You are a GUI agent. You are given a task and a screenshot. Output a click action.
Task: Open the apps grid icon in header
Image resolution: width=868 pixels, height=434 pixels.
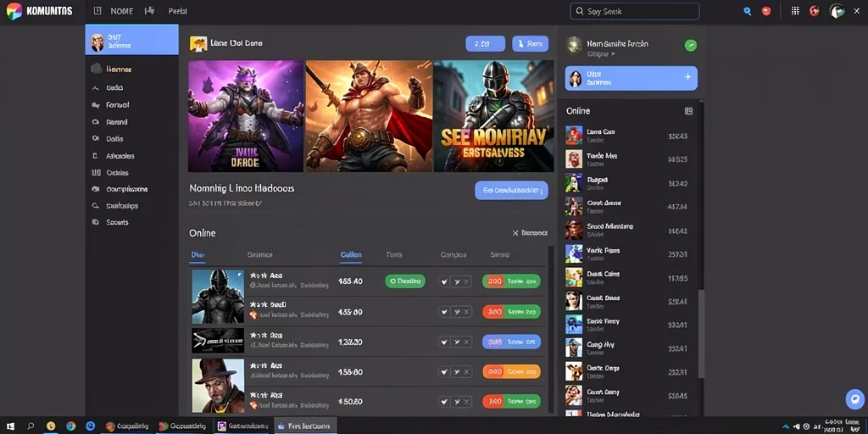795,11
